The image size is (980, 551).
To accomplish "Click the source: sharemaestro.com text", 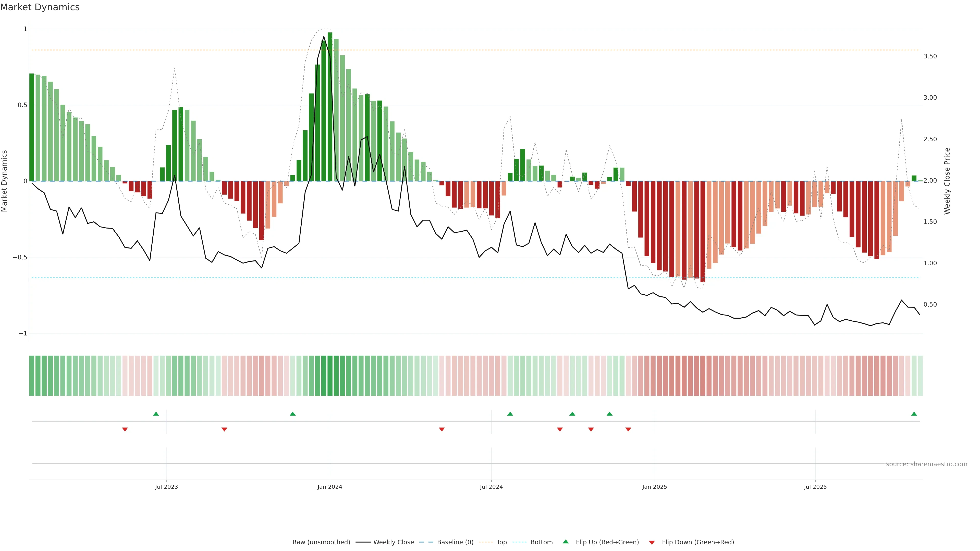I will coord(926,464).
